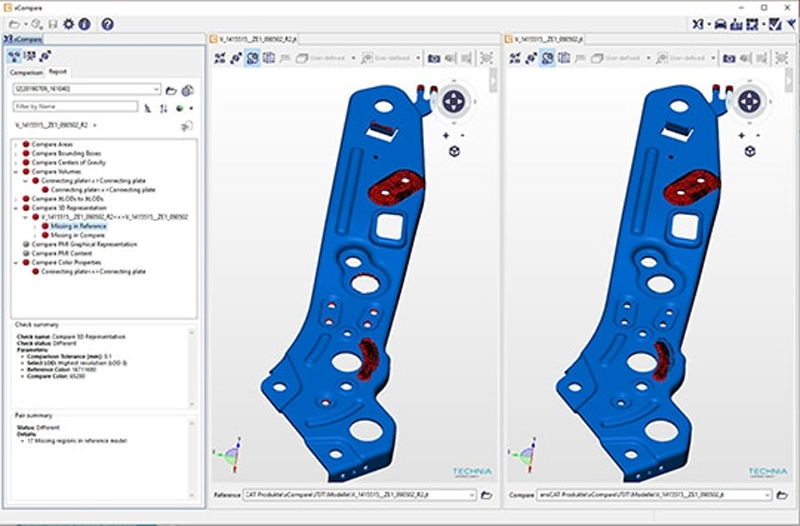Select the Missing in Reference tree item
The width and height of the screenshot is (800, 526).
click(x=78, y=226)
